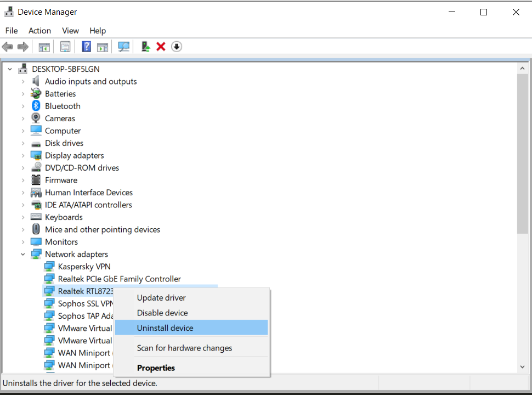The width and height of the screenshot is (532, 395).
Task: Select the Monitors label
Action: (61, 241)
